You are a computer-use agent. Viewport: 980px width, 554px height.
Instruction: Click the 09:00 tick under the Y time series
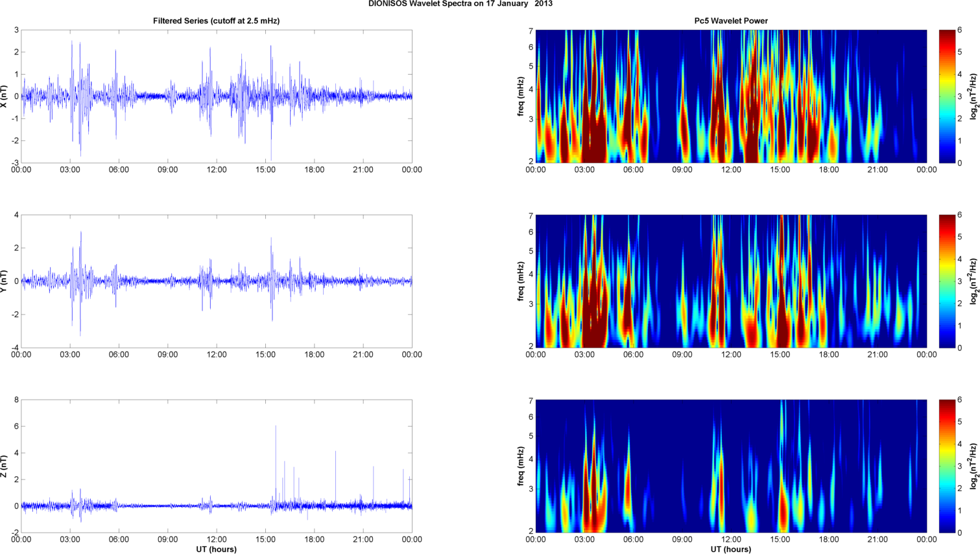point(168,354)
